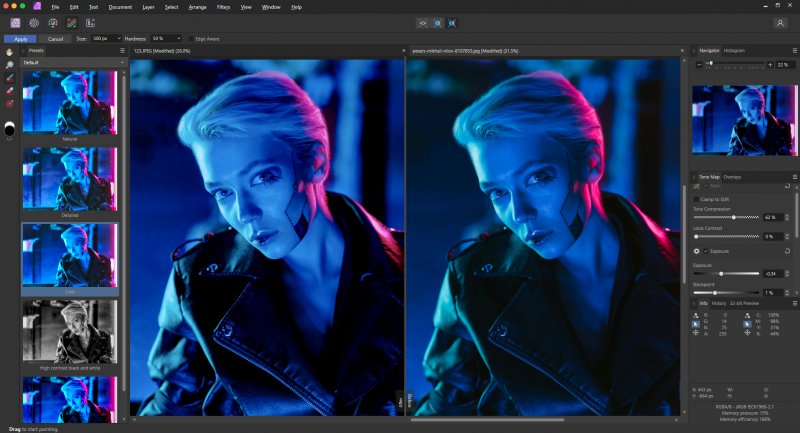Click the Navigator preview thumbnail
The image size is (800, 433).
coord(744,120)
